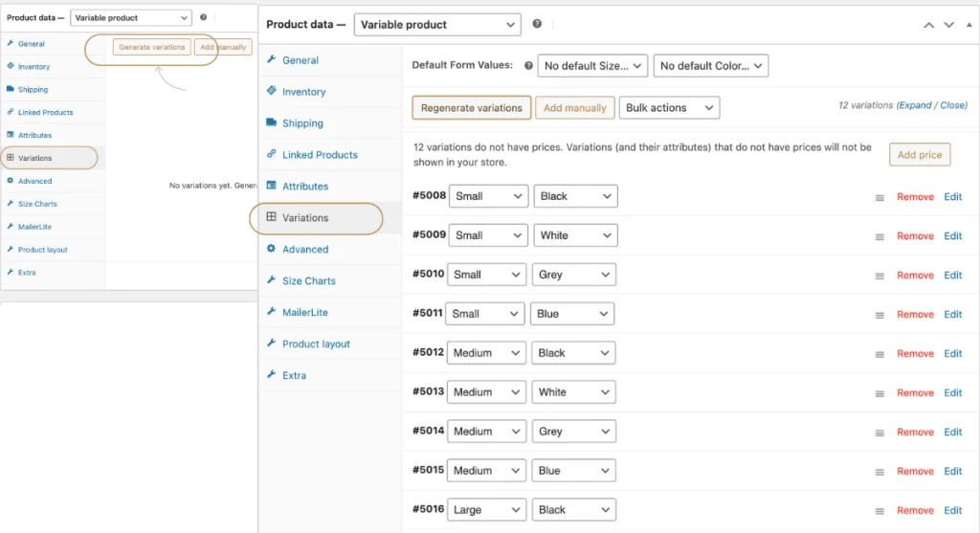The height and width of the screenshot is (533, 980).
Task: Open the Bulk actions dropdown
Action: (669, 107)
